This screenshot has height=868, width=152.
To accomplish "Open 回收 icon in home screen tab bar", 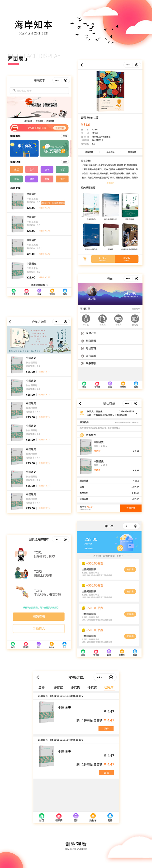I will click(x=39, y=290).
